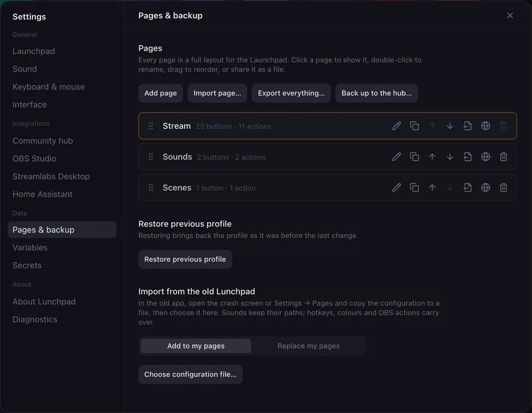Share the Sounds page via globe icon

pos(486,157)
